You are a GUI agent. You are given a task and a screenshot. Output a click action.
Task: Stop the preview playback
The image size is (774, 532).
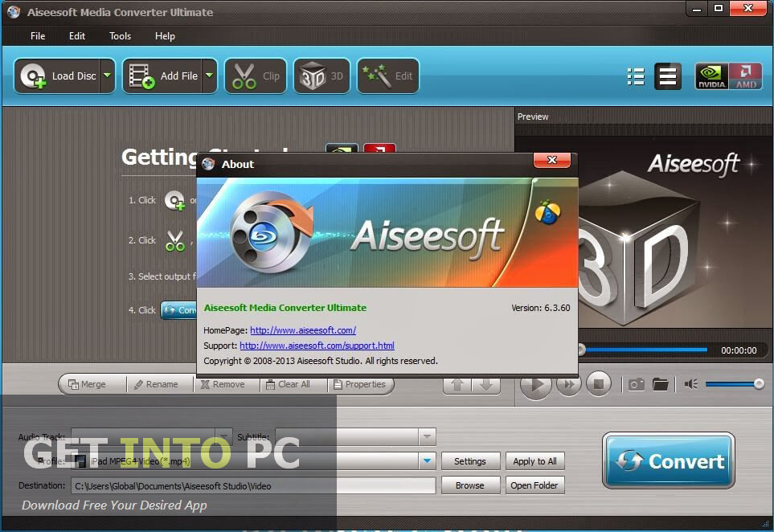pyautogui.click(x=598, y=384)
